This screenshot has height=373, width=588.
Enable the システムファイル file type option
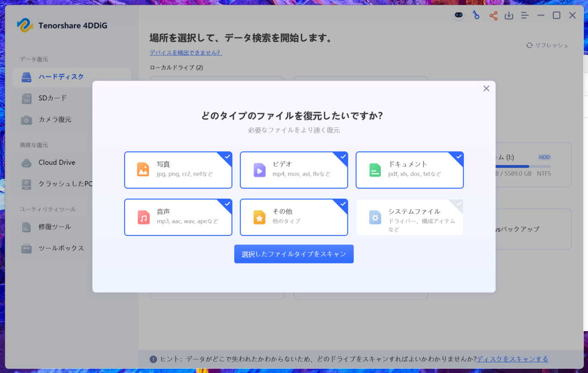tap(409, 217)
